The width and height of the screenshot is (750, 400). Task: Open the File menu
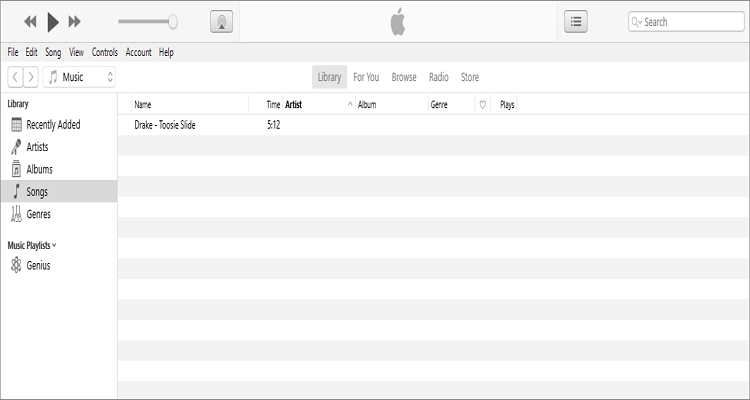click(13, 52)
